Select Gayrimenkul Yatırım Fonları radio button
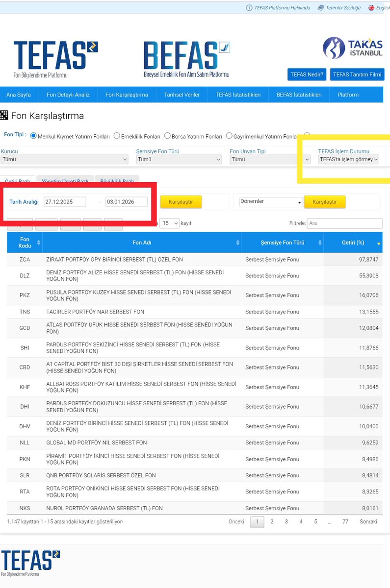The width and height of the screenshot is (390, 588). coord(229,136)
